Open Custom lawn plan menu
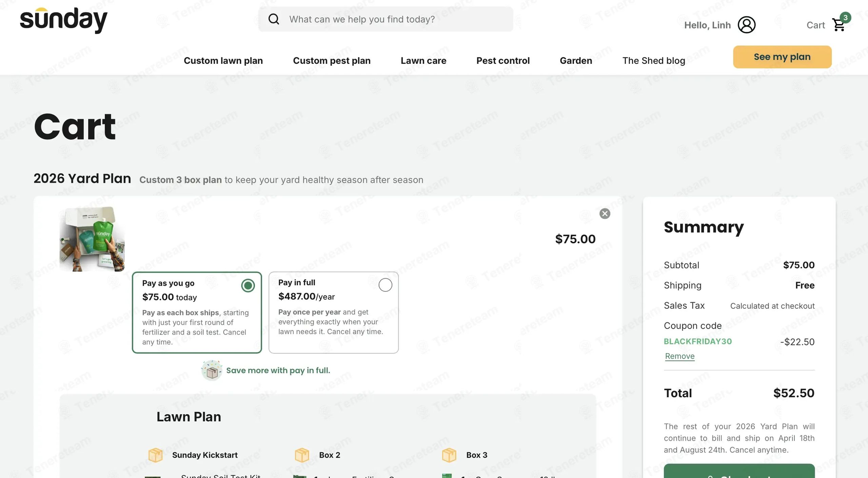This screenshot has width=868, height=478. (223, 61)
